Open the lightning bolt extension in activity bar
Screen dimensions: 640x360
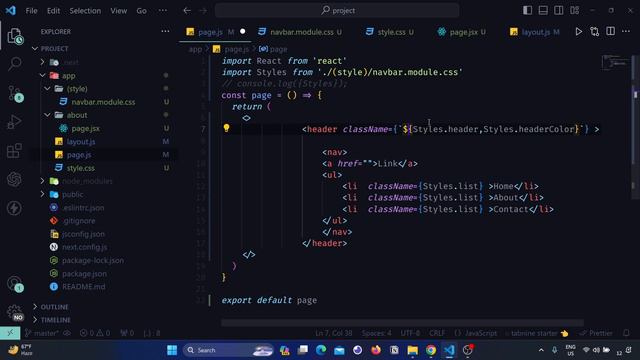tap(14, 208)
